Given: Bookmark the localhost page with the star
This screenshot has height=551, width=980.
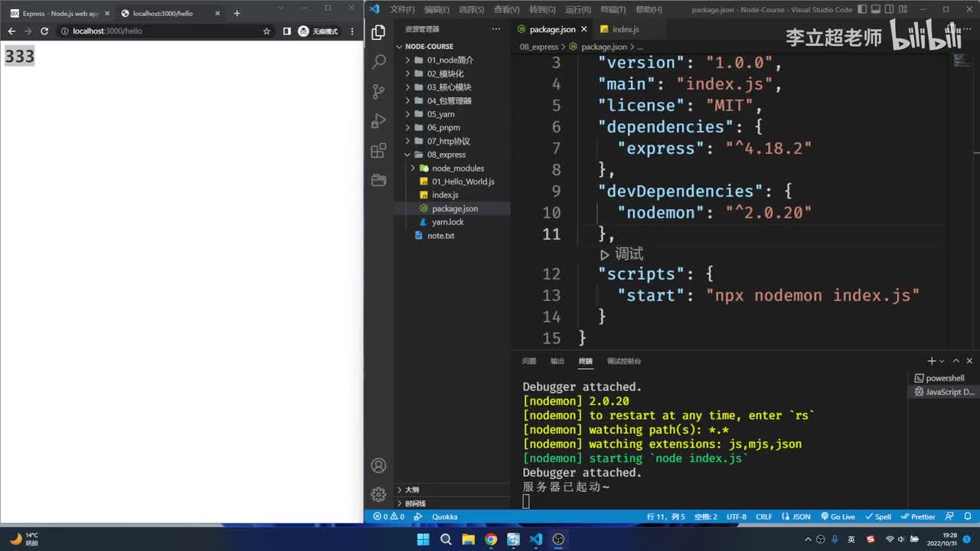Looking at the screenshot, I should 266,31.
